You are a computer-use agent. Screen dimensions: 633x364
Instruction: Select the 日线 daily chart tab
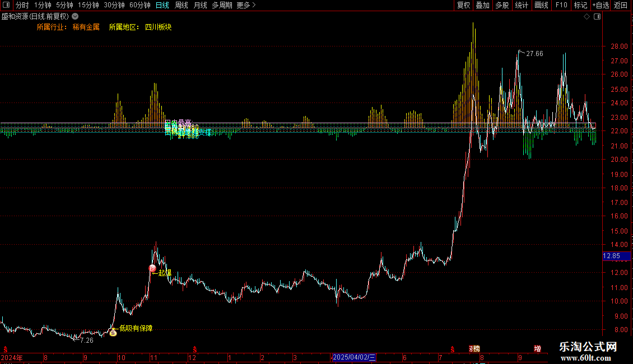coord(162,5)
